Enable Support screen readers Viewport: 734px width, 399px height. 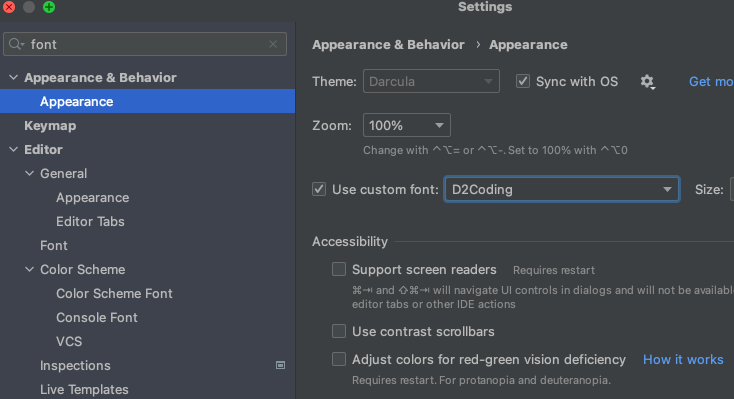[339, 269]
